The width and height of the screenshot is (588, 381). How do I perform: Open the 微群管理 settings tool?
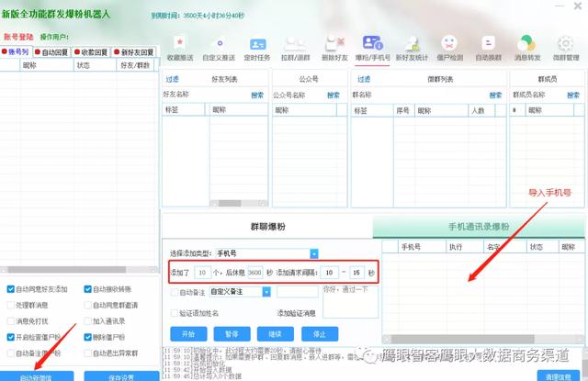point(566,49)
